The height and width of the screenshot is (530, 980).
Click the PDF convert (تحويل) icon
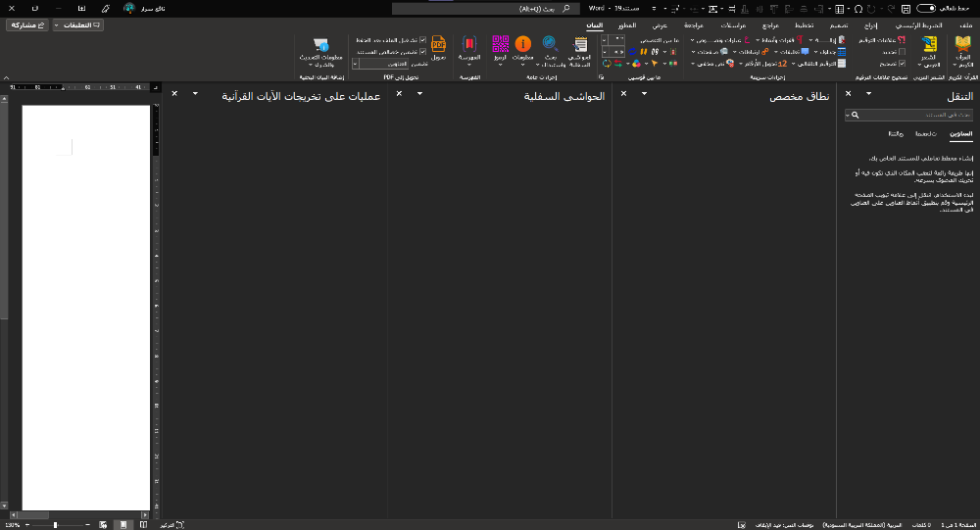(438, 44)
